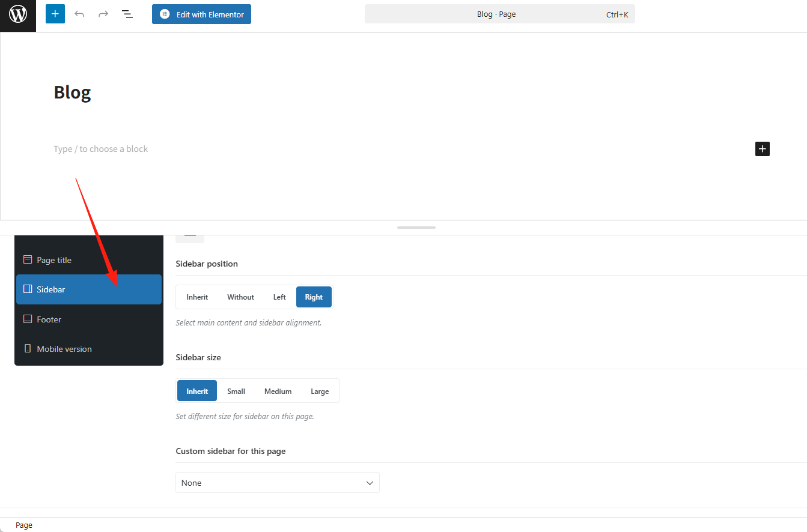Click the Mobile version phone icon
Viewport: 807px width, 532px height.
[27, 349]
